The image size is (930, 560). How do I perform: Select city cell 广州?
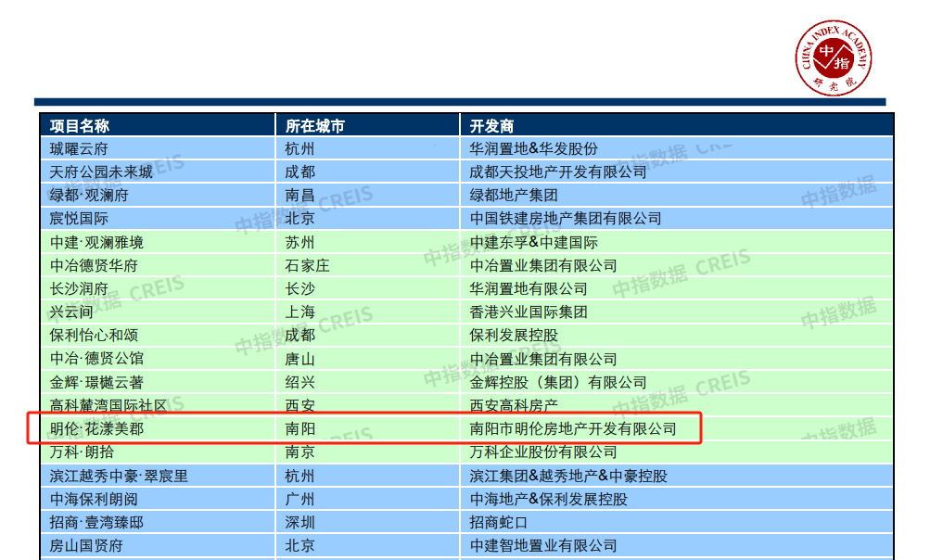pyautogui.click(x=299, y=500)
